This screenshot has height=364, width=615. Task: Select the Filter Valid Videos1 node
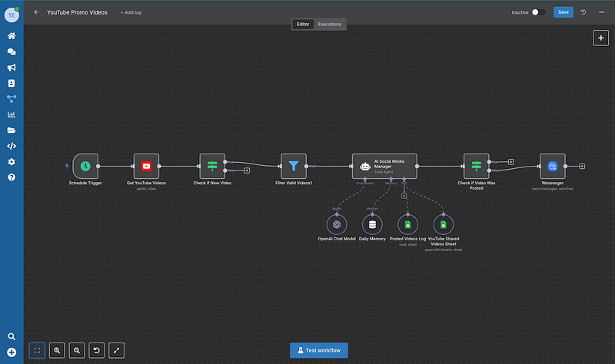[x=293, y=166]
